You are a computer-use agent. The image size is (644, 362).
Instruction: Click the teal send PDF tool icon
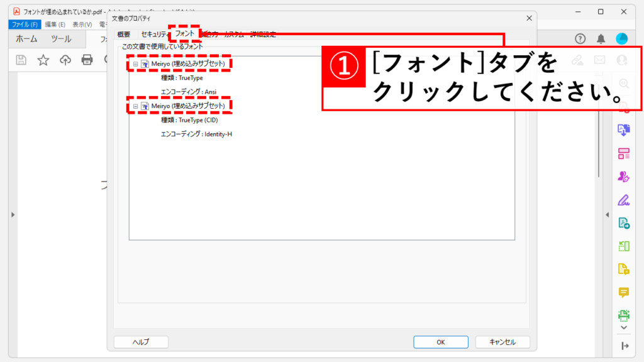coord(624,223)
